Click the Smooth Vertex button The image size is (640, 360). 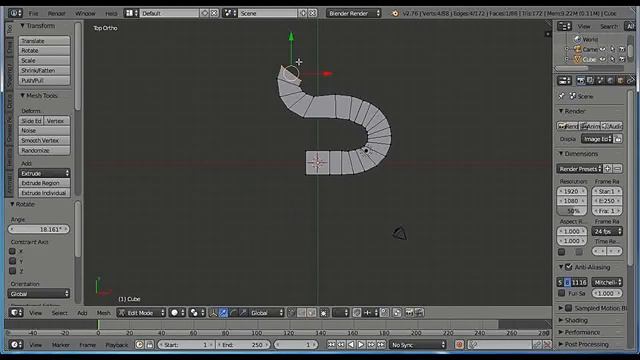point(44,140)
